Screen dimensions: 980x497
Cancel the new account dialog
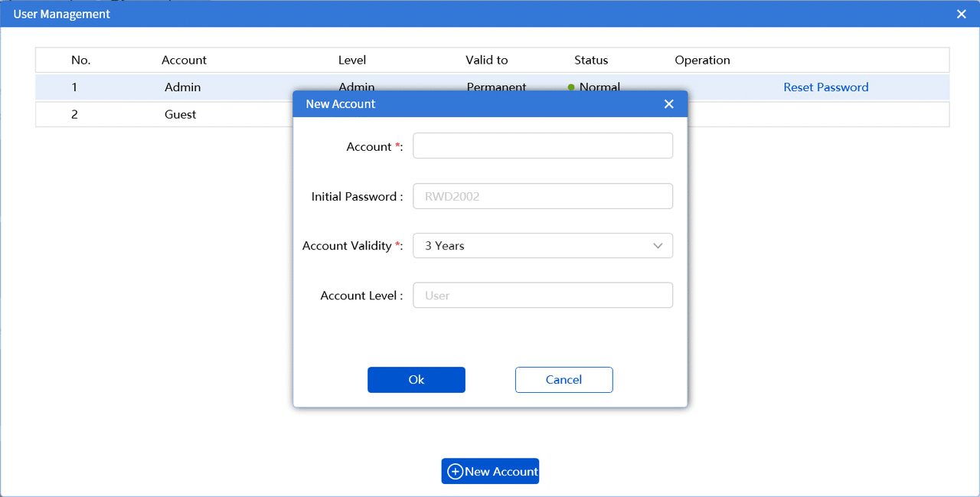[x=564, y=380]
